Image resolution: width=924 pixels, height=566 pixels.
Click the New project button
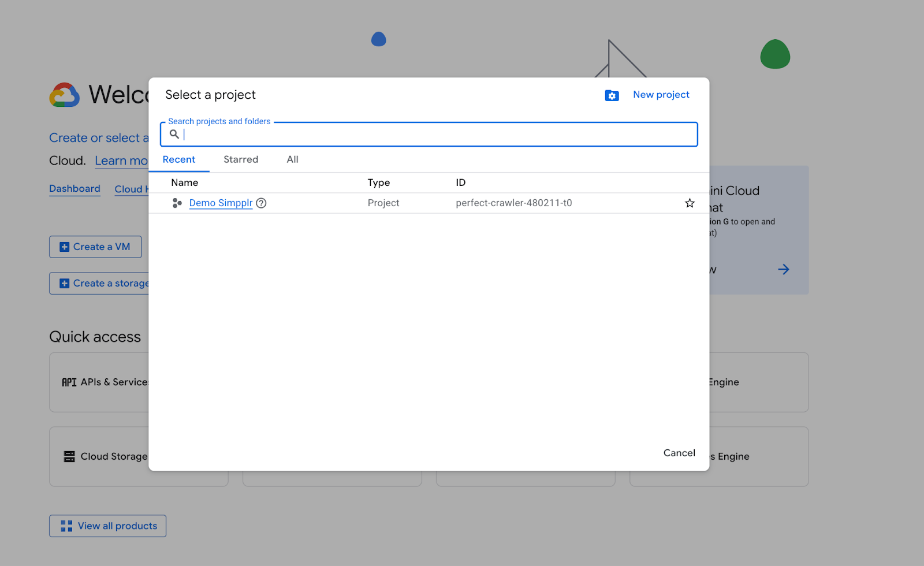click(x=661, y=95)
